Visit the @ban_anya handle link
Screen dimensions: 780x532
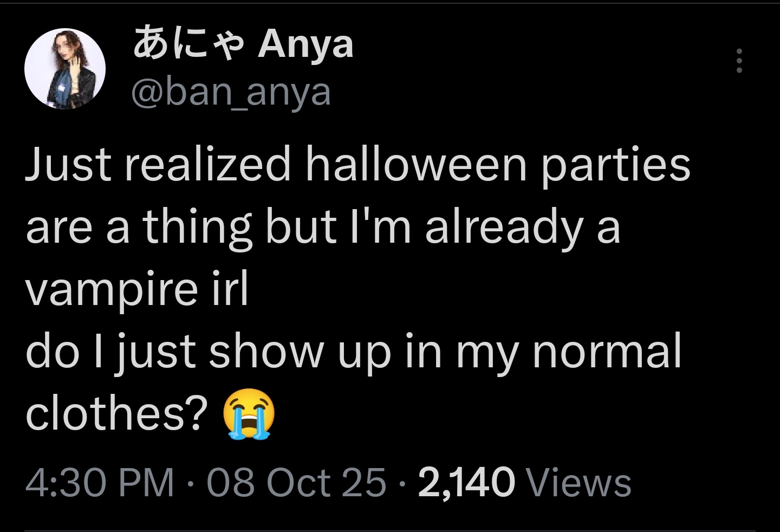click(x=231, y=93)
